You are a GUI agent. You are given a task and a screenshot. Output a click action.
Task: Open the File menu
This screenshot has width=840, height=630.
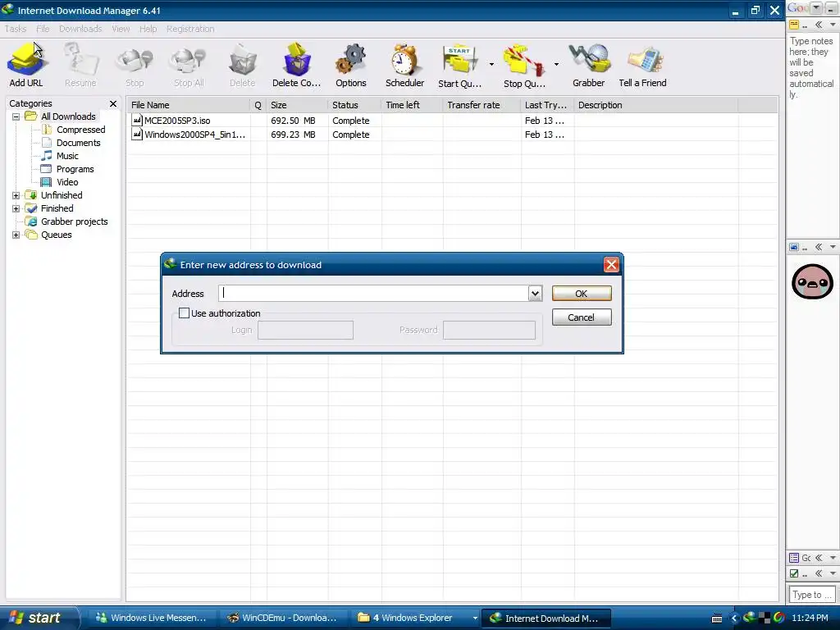43,29
